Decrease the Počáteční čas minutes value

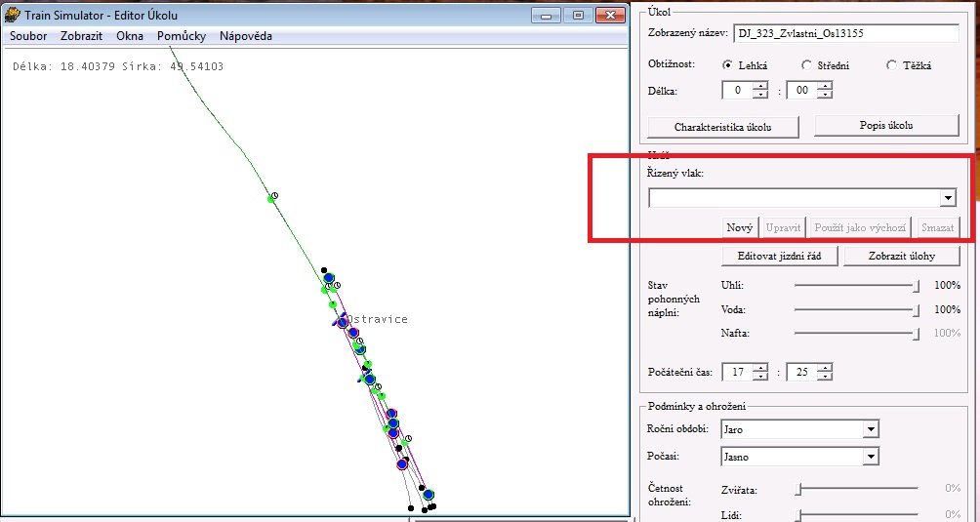point(825,377)
